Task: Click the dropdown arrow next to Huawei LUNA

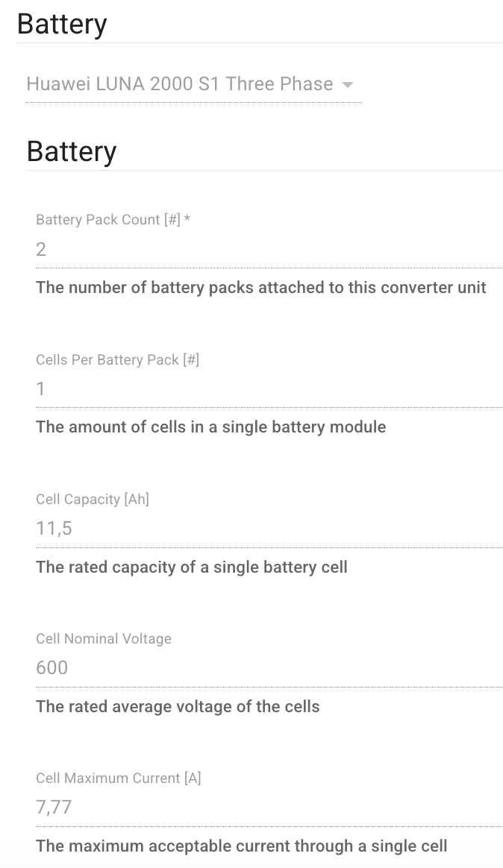Action: [347, 84]
